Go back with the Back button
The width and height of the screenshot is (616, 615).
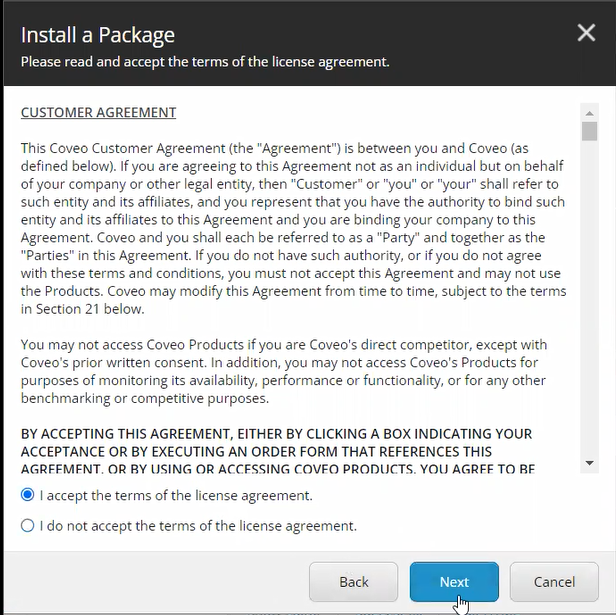coord(354,582)
